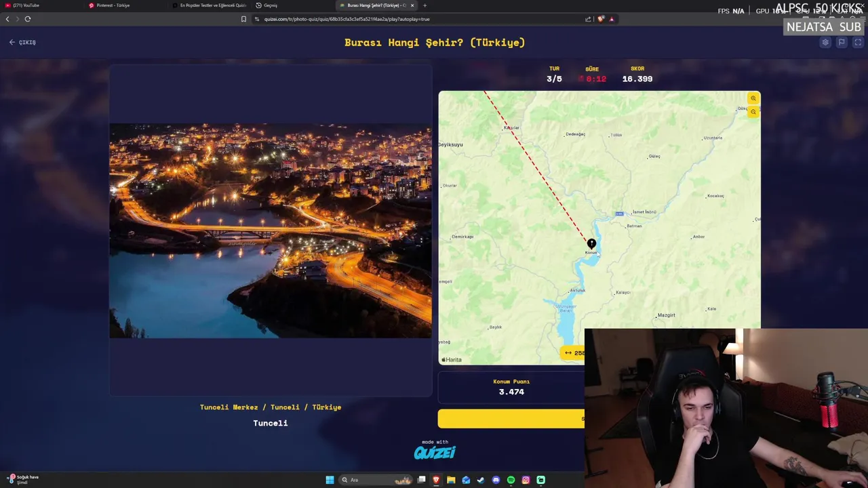Open quiz settings gear icon
This screenshot has width=868, height=488.
pyautogui.click(x=825, y=42)
